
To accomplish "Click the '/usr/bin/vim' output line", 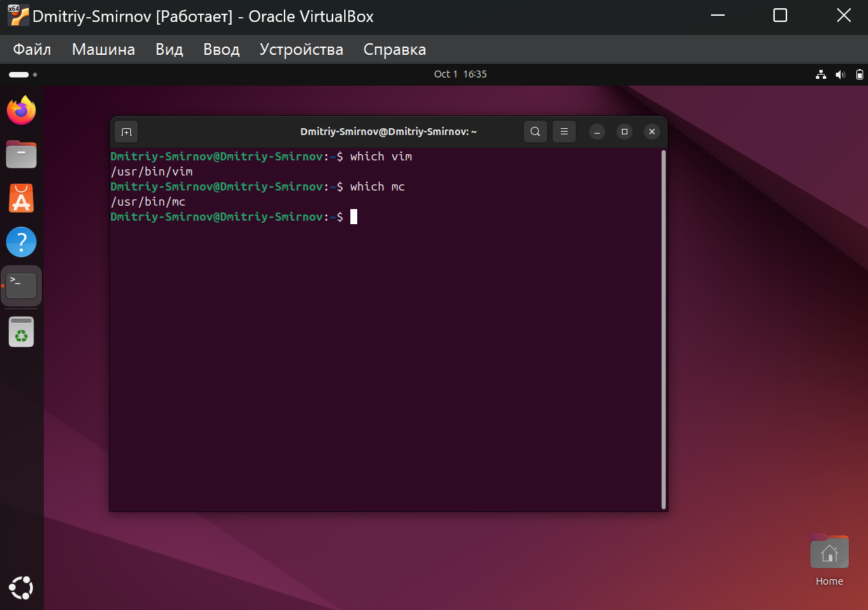I will pyautogui.click(x=152, y=171).
